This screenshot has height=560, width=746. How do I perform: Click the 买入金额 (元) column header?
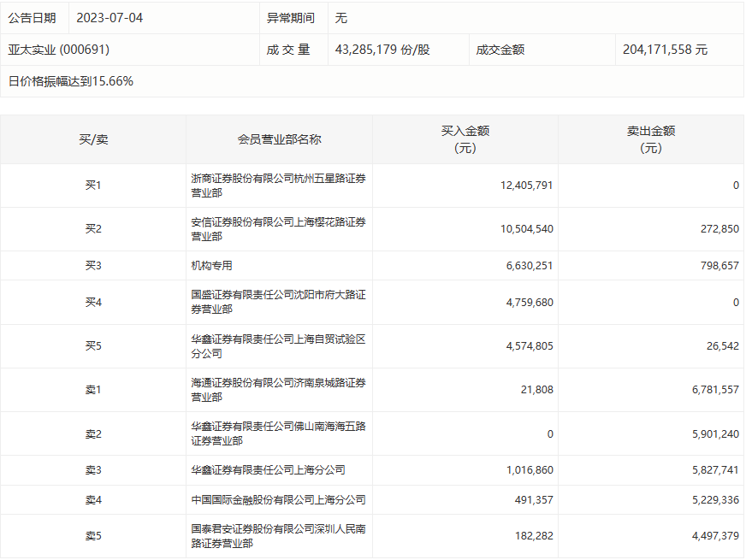point(465,139)
